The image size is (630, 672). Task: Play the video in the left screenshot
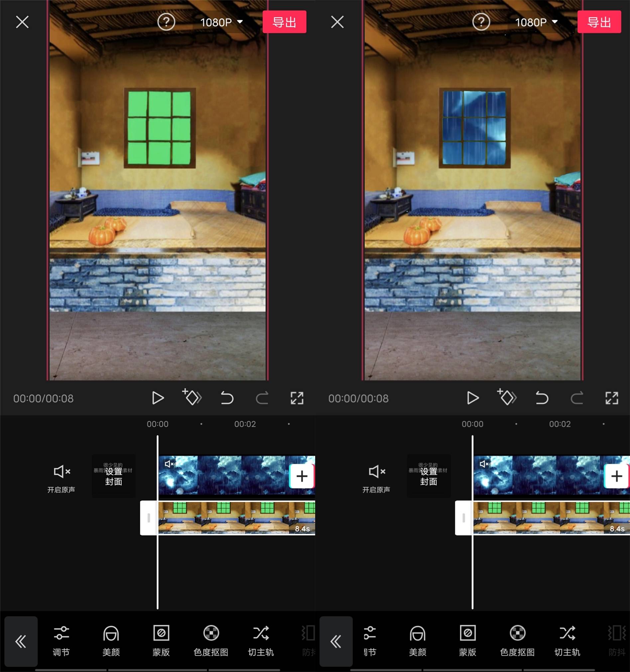[158, 398]
